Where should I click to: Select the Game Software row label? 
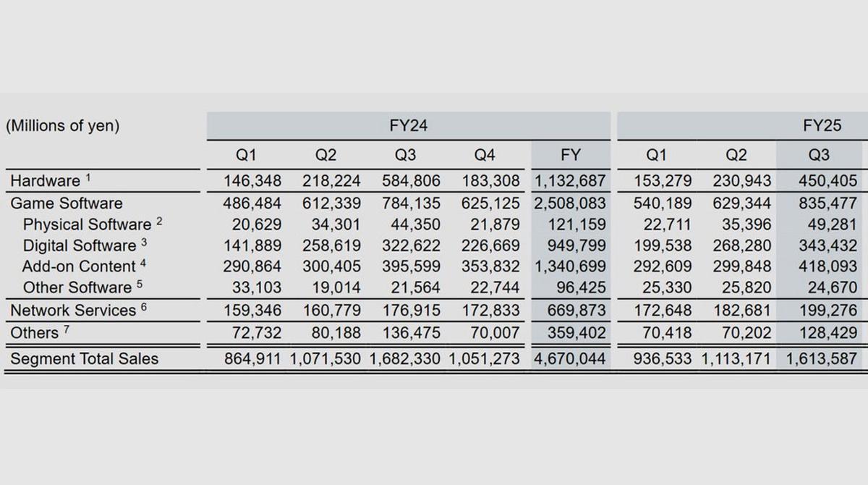pyautogui.click(x=67, y=203)
